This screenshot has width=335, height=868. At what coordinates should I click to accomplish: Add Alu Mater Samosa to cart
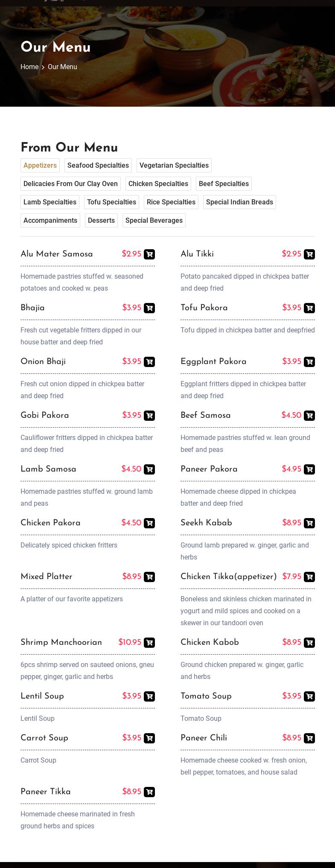pos(149,254)
